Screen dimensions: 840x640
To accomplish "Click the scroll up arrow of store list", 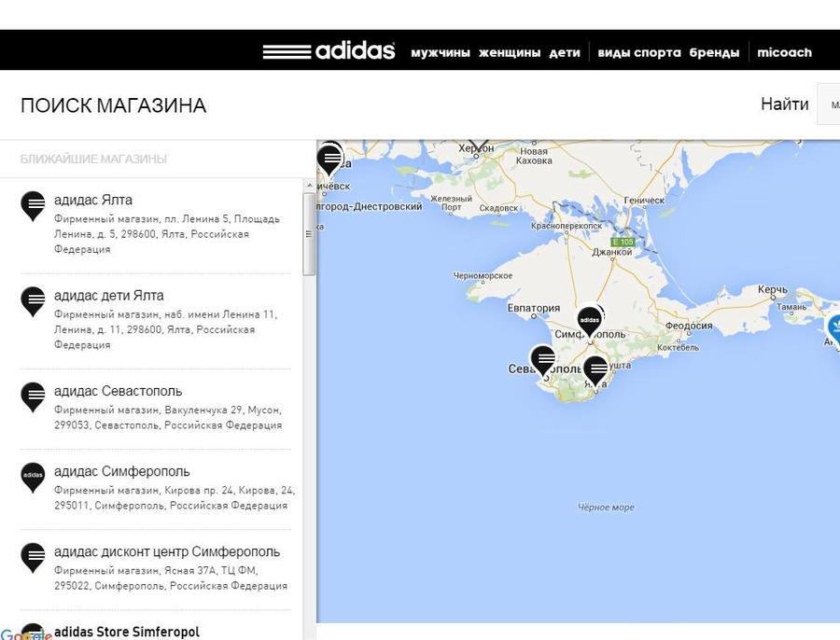I will (309, 186).
